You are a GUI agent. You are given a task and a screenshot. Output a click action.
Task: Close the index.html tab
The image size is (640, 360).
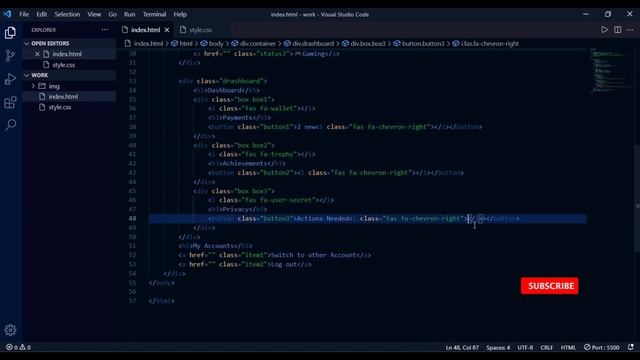(x=167, y=30)
